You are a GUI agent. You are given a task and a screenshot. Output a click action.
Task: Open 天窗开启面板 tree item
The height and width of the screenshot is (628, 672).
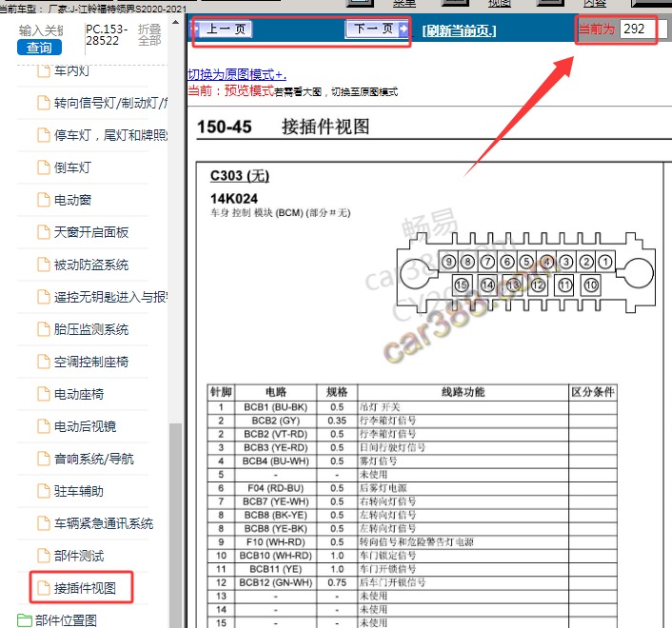pyautogui.click(x=90, y=232)
